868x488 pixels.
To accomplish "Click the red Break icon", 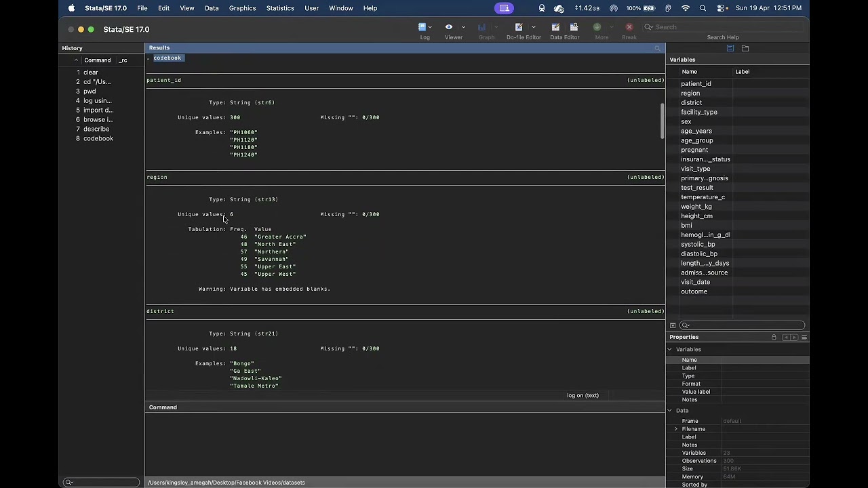I will tap(629, 27).
